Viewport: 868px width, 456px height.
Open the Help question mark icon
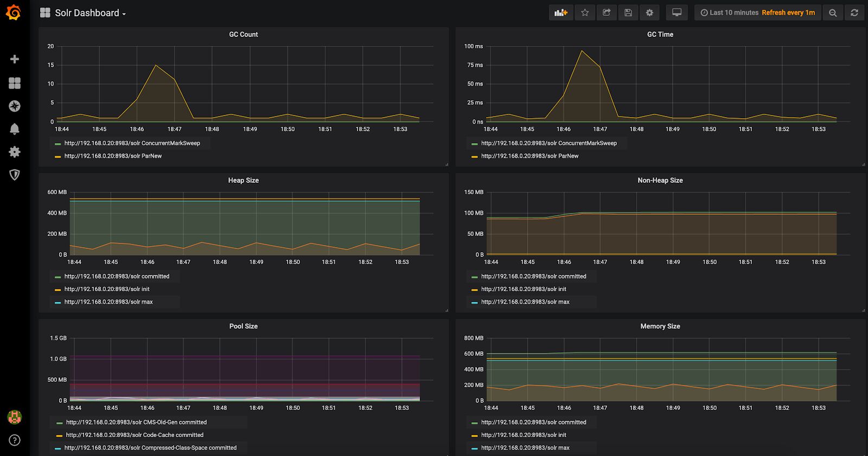[x=15, y=440]
